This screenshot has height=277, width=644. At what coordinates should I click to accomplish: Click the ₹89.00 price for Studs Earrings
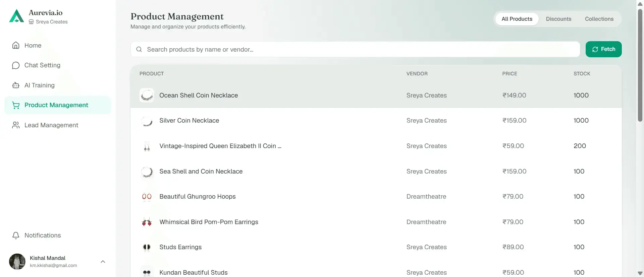[x=513, y=247]
